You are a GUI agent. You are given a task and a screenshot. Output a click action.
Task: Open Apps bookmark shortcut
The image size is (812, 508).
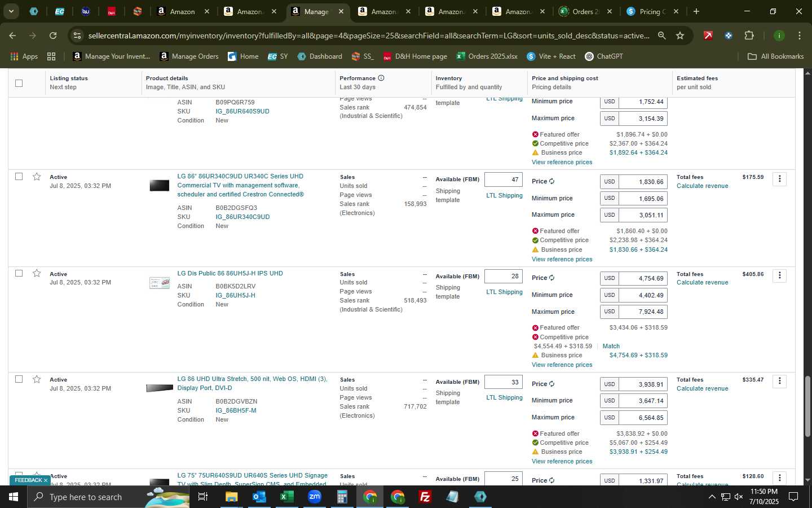(x=24, y=56)
